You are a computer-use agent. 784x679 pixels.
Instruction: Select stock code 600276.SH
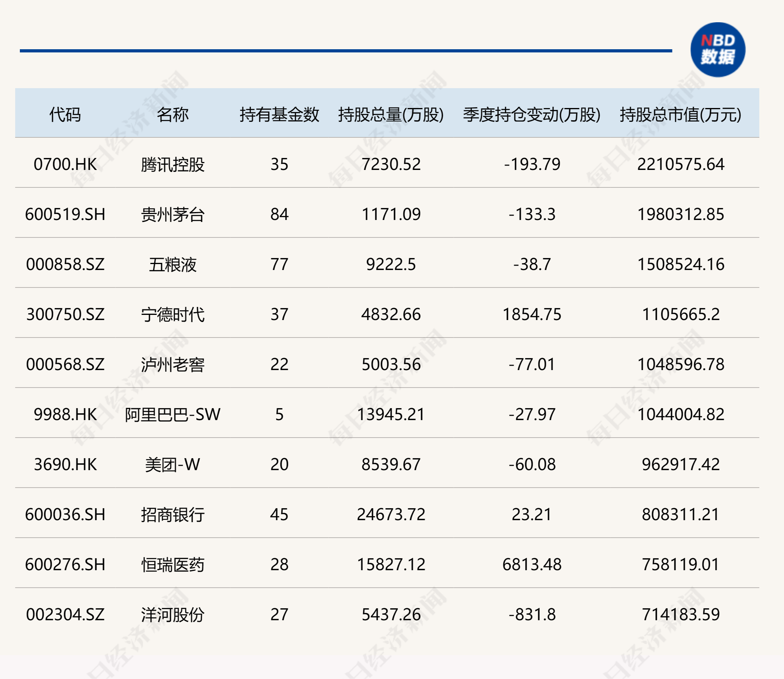click(x=65, y=565)
